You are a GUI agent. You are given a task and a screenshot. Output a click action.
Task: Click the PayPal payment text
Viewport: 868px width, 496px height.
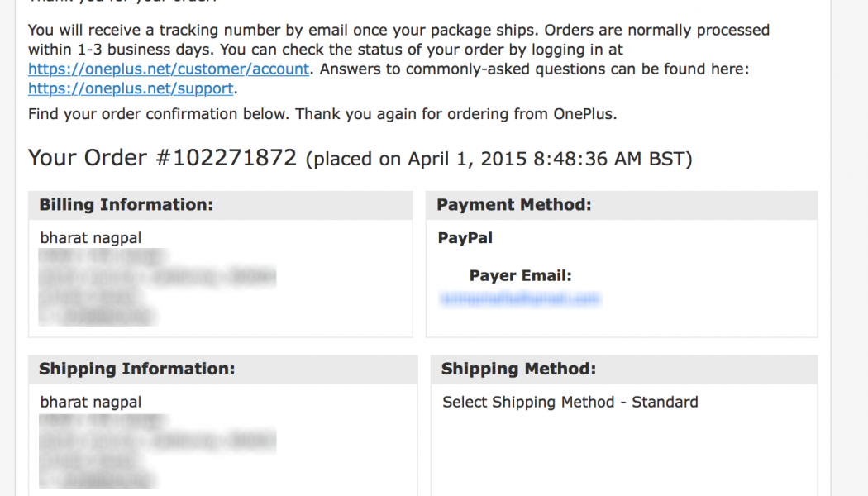465,238
